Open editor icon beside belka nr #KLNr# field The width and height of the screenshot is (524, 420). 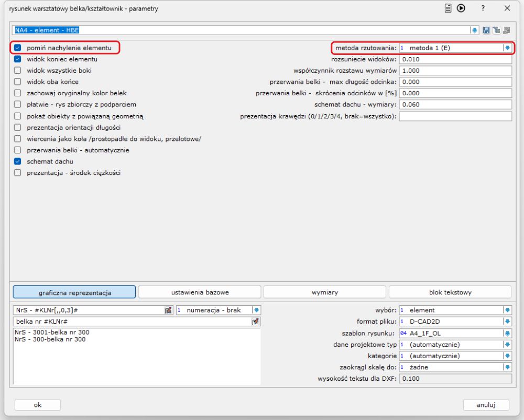[x=256, y=322]
